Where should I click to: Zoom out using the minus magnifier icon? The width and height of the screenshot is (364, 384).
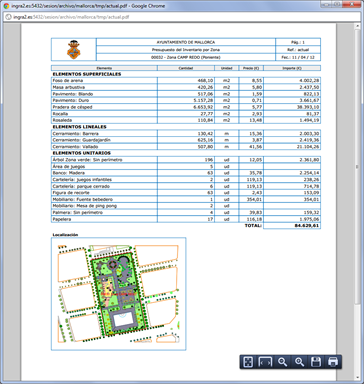(x=283, y=362)
